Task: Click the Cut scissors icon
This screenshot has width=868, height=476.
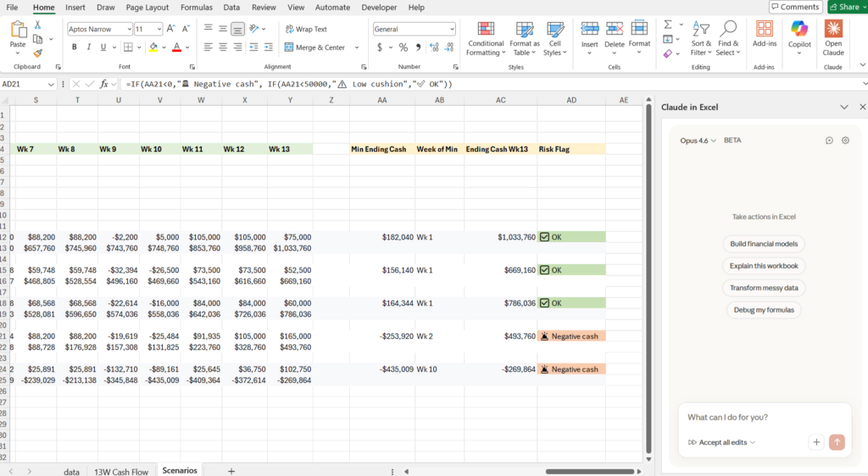Action: (x=37, y=25)
